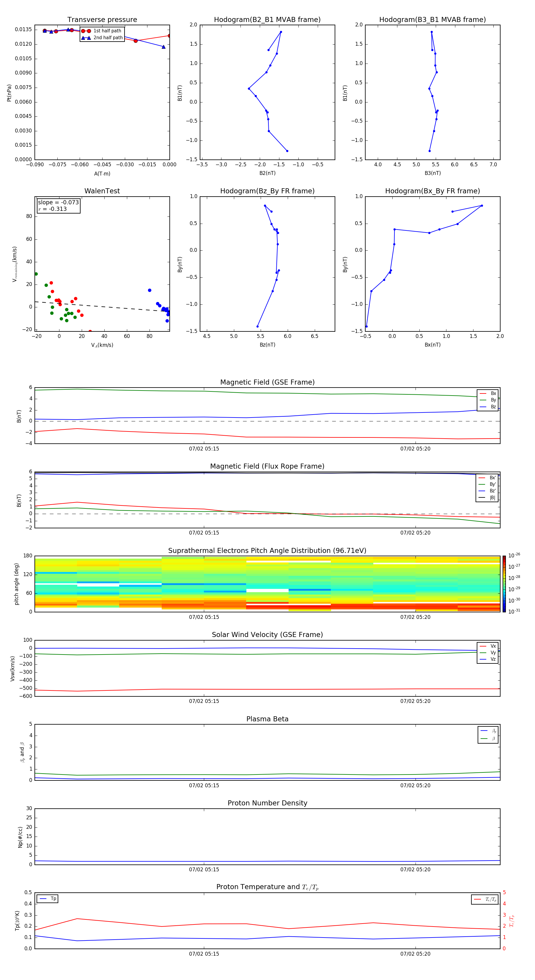Select the βp entry in Plasma Beta legend

488,731
